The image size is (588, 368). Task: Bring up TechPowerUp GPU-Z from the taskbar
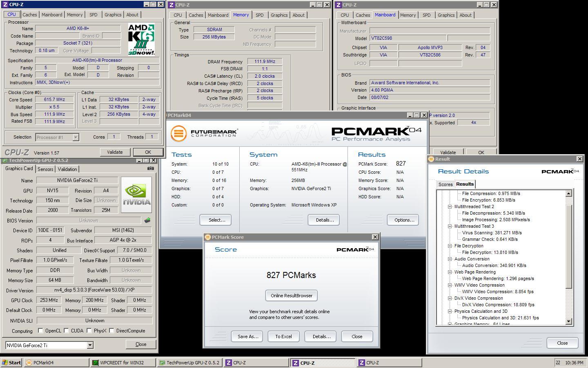click(x=189, y=363)
